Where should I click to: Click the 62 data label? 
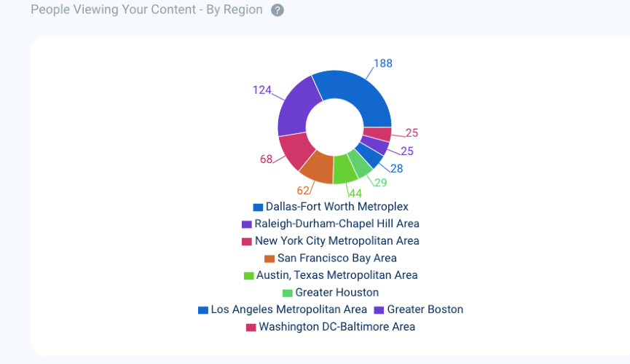pyautogui.click(x=303, y=191)
